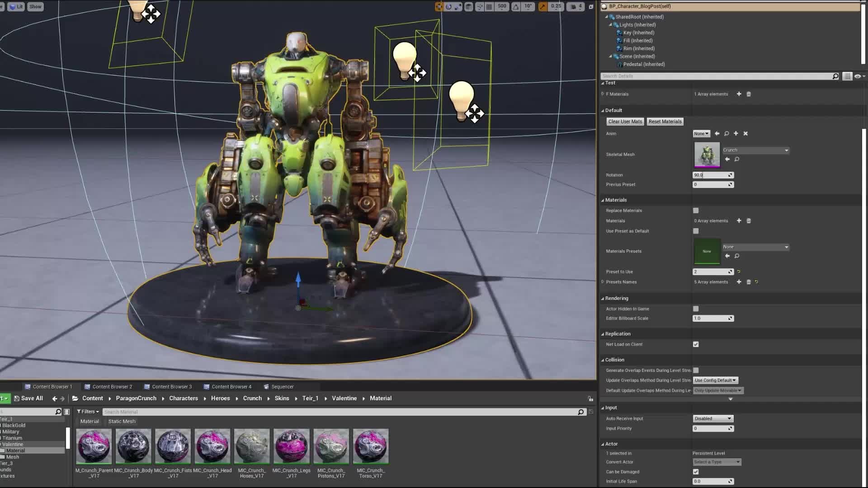
Task: Switch to Content Browser 3 tab
Action: (x=168, y=387)
